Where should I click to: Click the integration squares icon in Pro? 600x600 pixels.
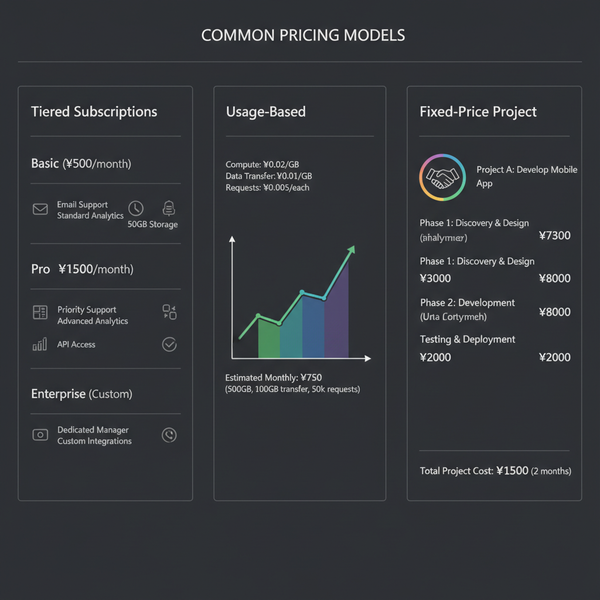tap(169, 312)
